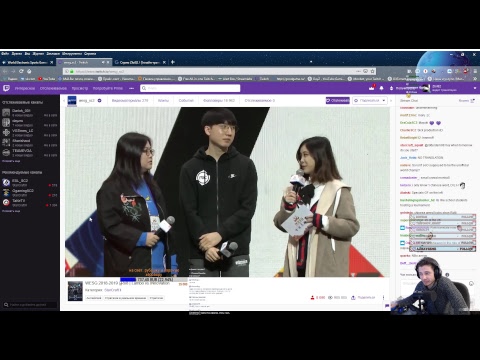Click the Twitch search field

190,88
